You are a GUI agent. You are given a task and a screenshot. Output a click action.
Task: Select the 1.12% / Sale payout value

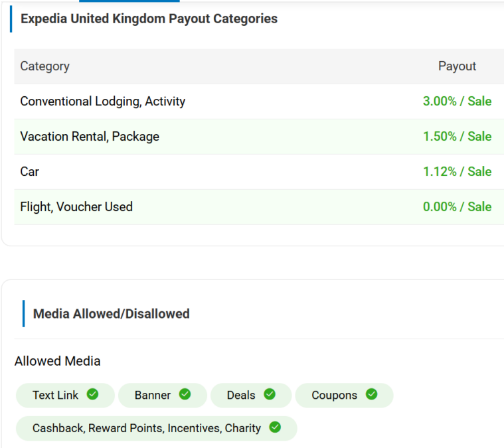click(x=457, y=172)
